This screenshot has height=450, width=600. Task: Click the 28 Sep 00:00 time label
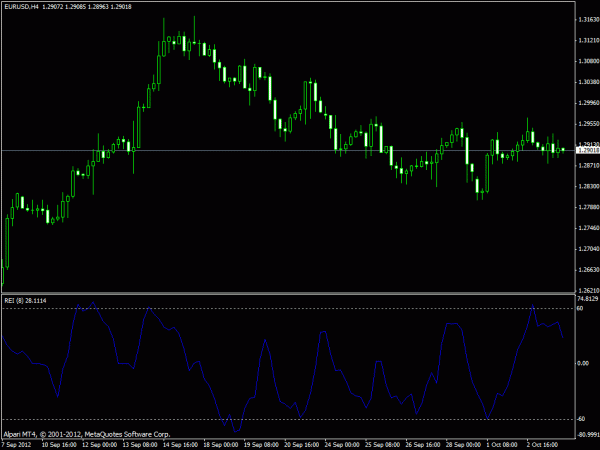pos(463,445)
